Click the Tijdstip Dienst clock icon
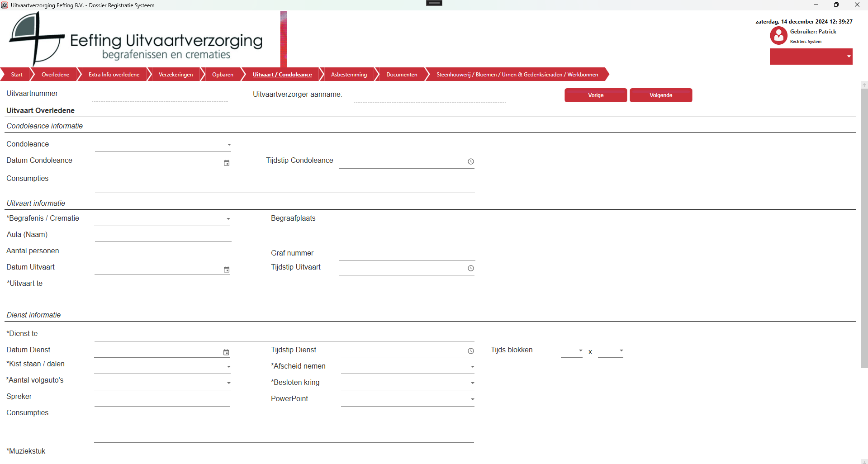The height and width of the screenshot is (464, 868). [470, 351]
